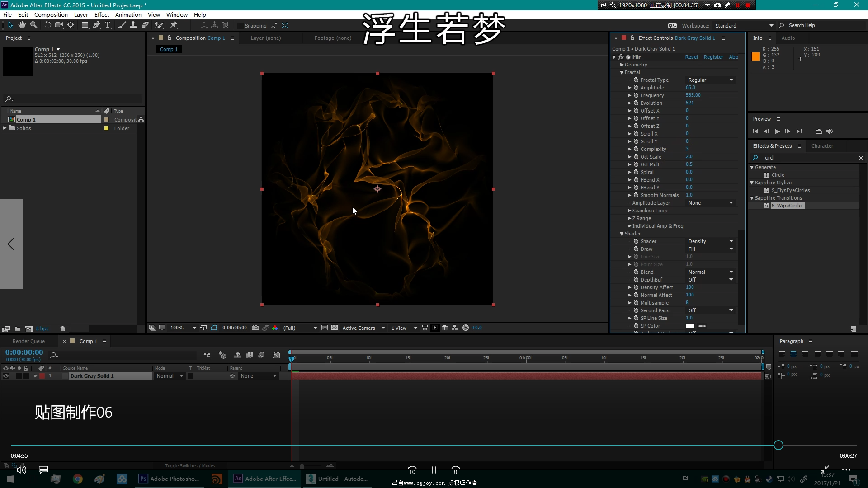
Task: Click Register link for Mir
Action: 713,57
